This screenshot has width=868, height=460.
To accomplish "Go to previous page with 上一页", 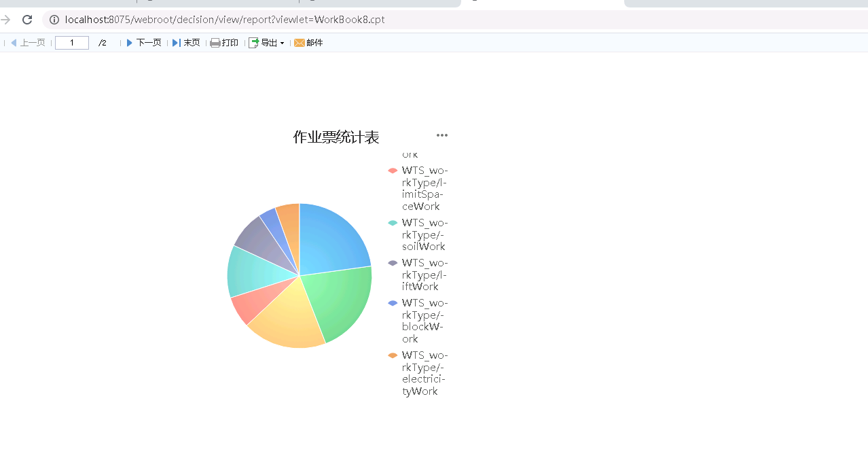I will 28,43.
